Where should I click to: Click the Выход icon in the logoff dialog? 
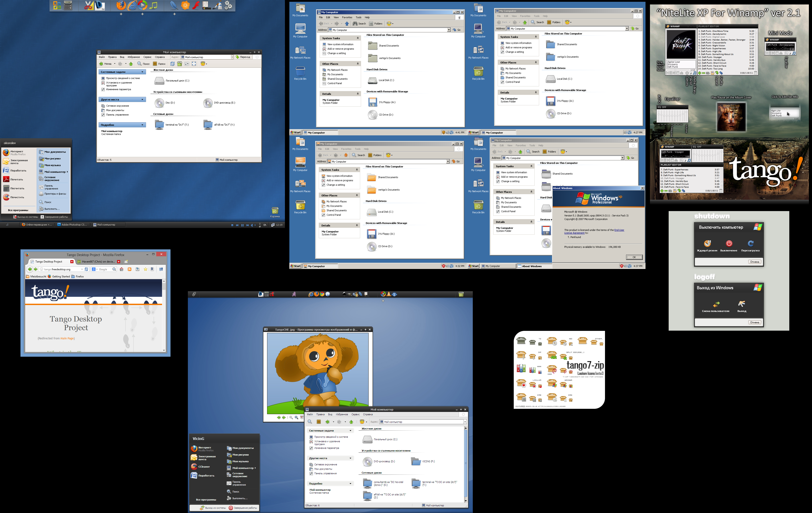pos(741,304)
